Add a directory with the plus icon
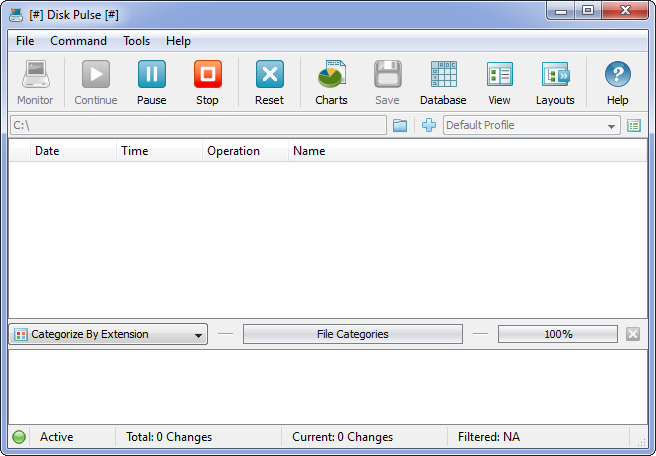656x456 pixels. pos(429,125)
